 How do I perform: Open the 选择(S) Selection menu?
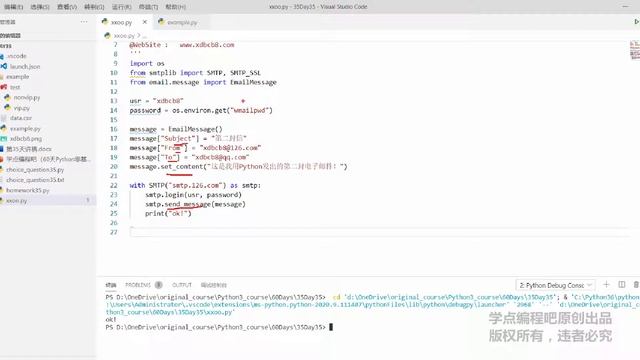coord(40,7)
